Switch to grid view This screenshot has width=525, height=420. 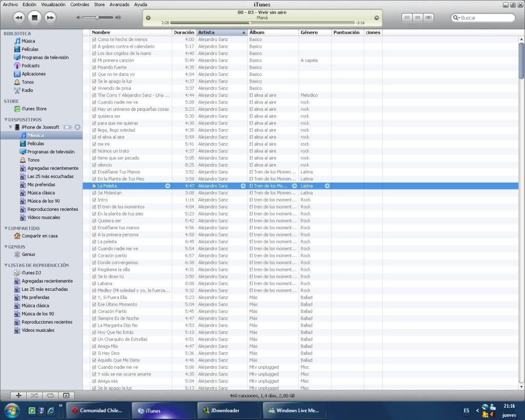pos(417,17)
